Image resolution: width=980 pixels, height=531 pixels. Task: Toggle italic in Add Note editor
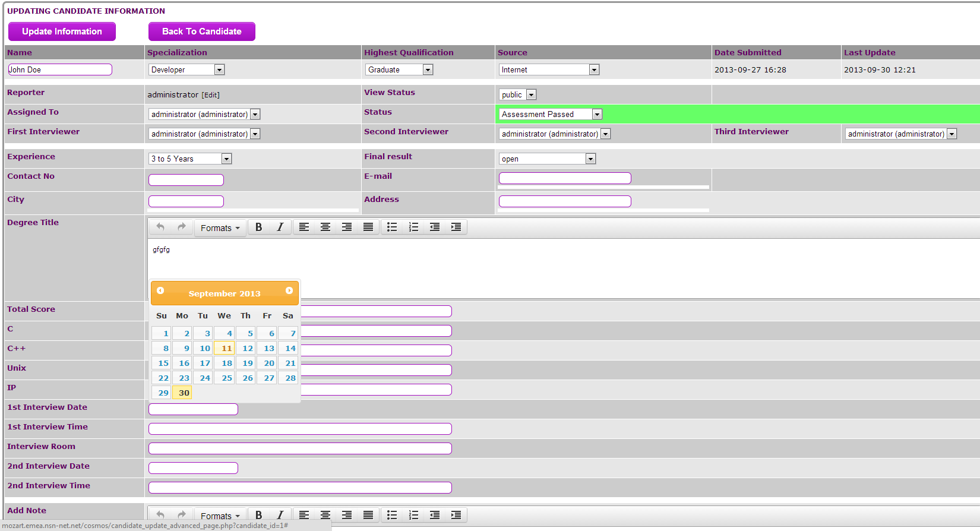coord(280,515)
